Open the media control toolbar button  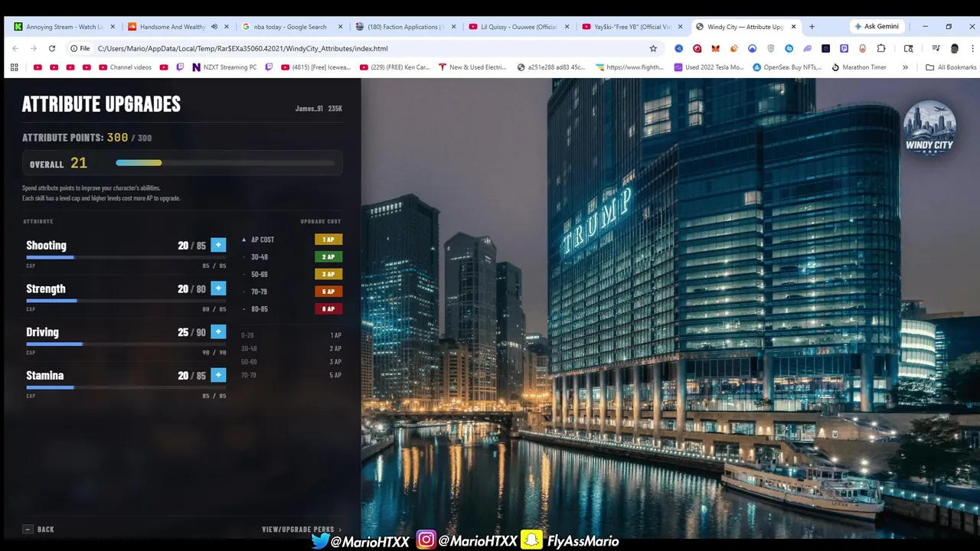pyautogui.click(x=936, y=48)
